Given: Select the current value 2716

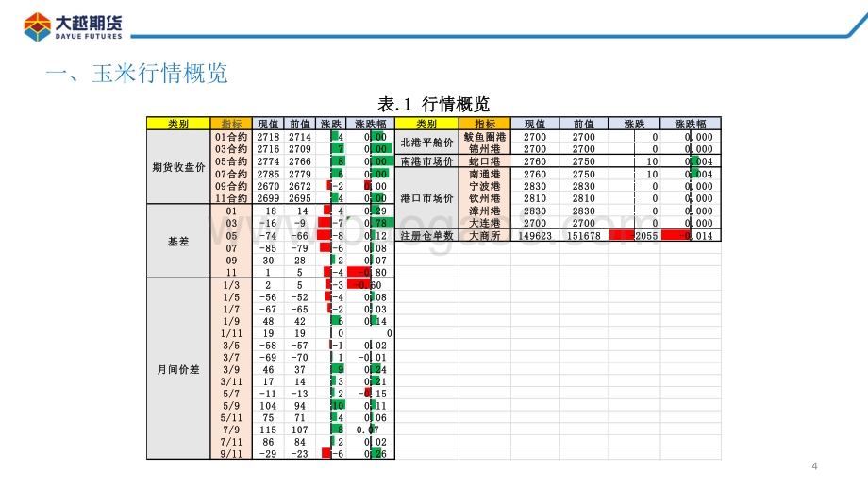Looking at the screenshot, I should [x=269, y=149].
